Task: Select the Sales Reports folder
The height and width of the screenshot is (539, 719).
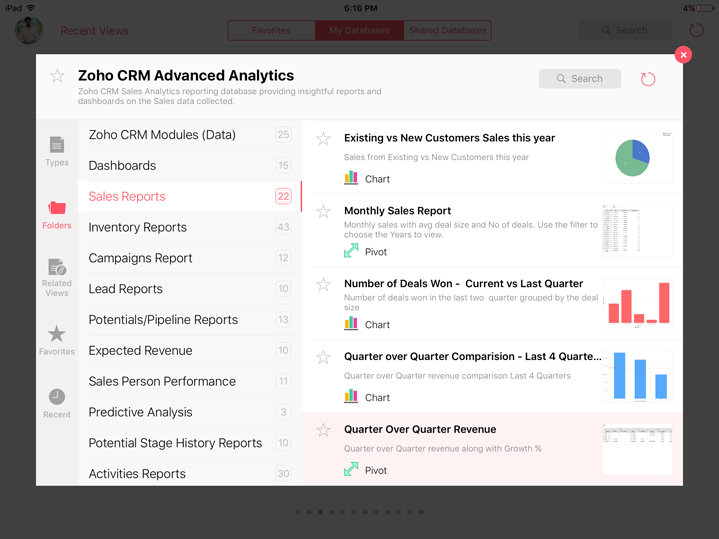Action: click(190, 196)
